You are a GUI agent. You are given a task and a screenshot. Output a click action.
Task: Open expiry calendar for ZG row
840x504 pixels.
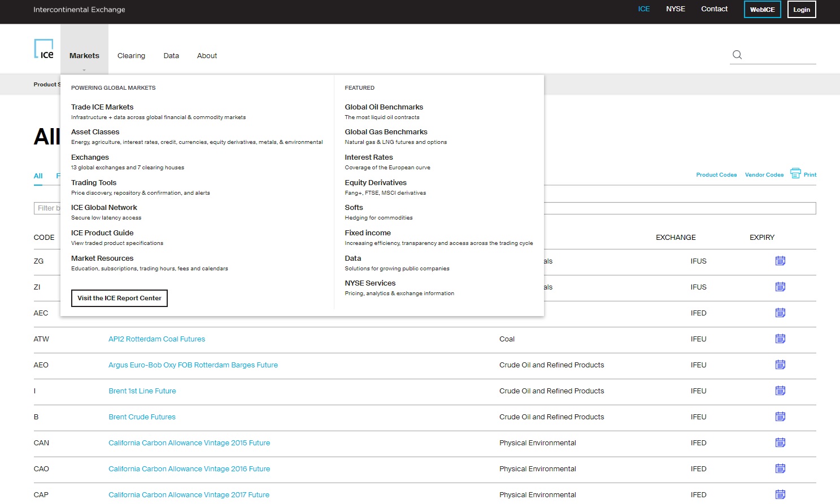tap(780, 261)
